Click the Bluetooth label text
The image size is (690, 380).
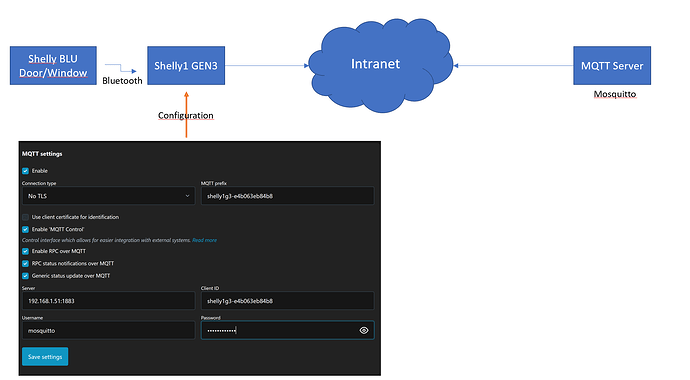point(122,81)
